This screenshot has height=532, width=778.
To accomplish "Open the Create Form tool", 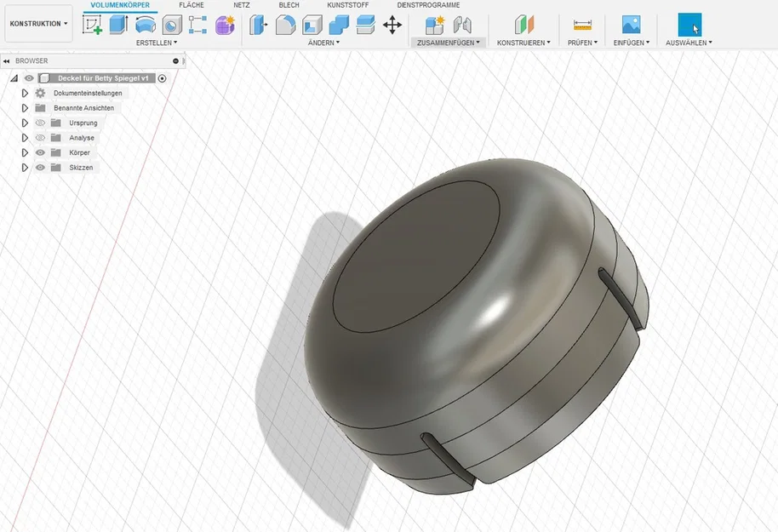I will click(225, 25).
